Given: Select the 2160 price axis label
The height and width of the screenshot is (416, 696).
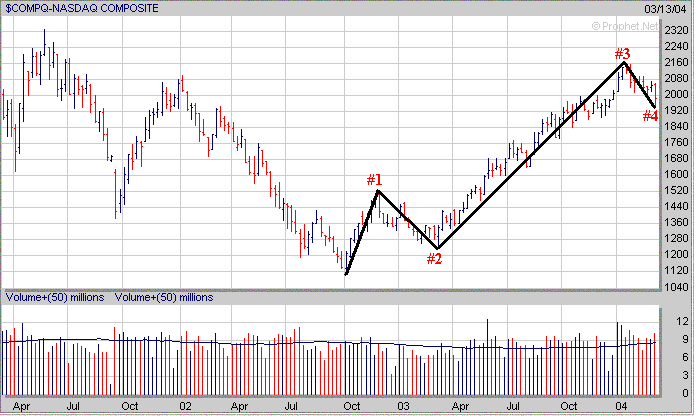Looking at the screenshot, I should [x=676, y=63].
